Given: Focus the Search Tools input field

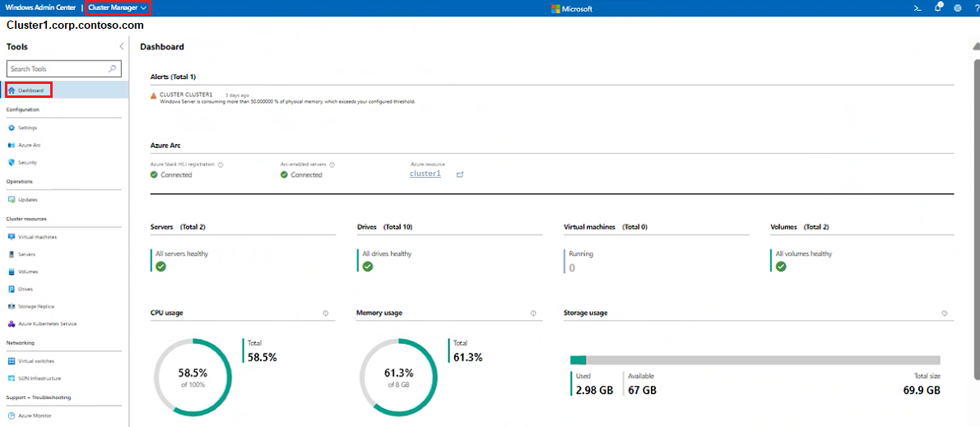Looking at the screenshot, I should (x=56, y=69).
